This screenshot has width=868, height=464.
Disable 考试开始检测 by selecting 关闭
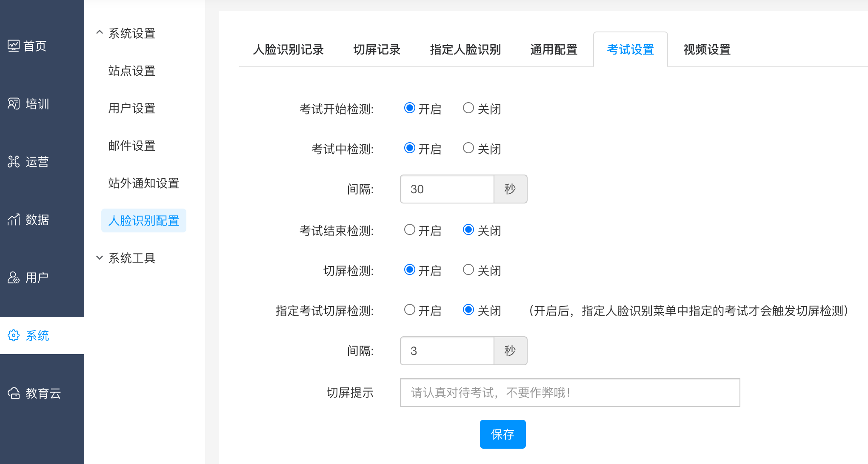(x=468, y=108)
